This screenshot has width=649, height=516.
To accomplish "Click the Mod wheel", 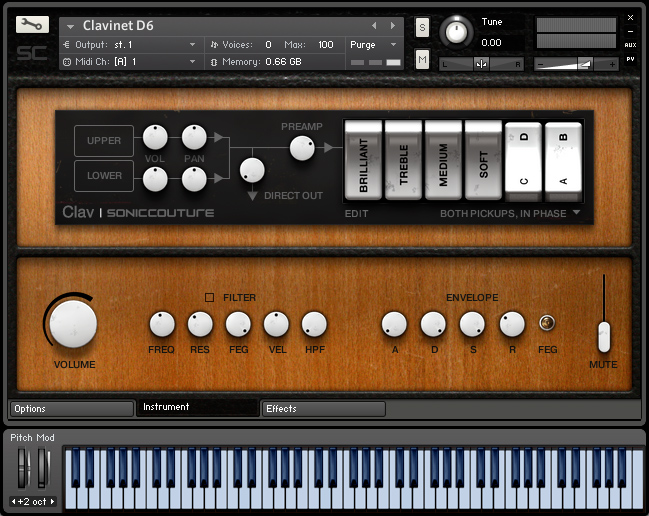I will pos(43,469).
